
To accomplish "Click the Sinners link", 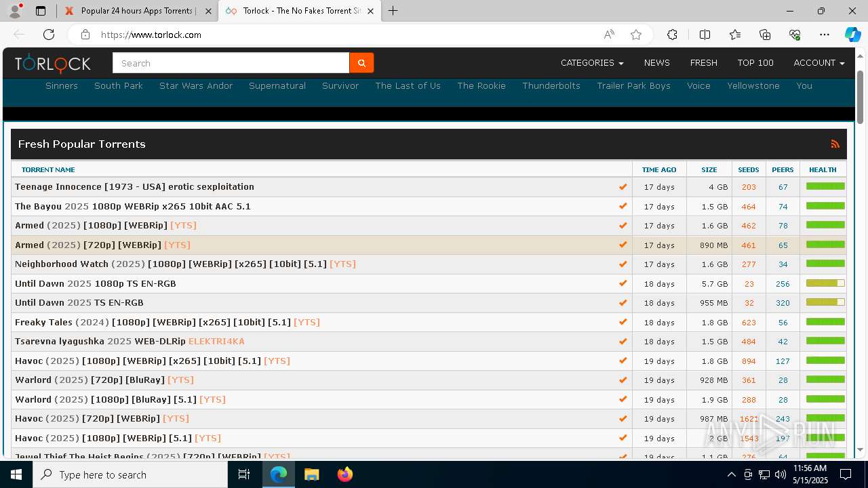I will (x=62, y=86).
